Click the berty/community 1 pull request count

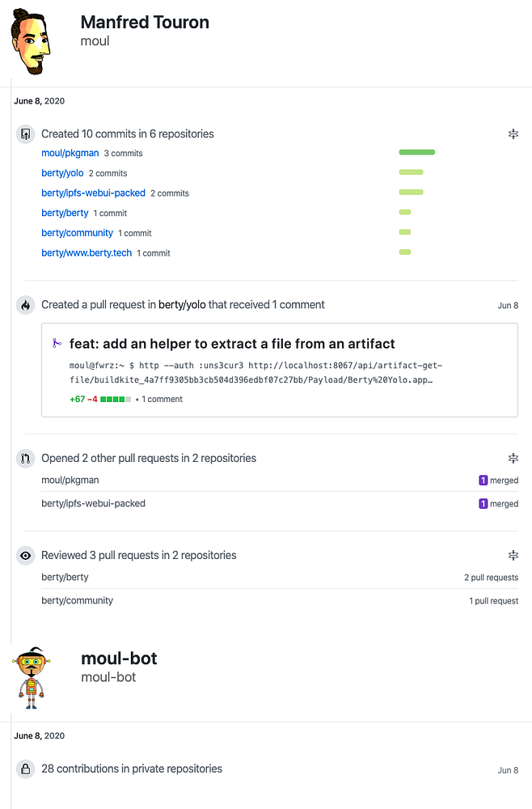click(x=494, y=601)
